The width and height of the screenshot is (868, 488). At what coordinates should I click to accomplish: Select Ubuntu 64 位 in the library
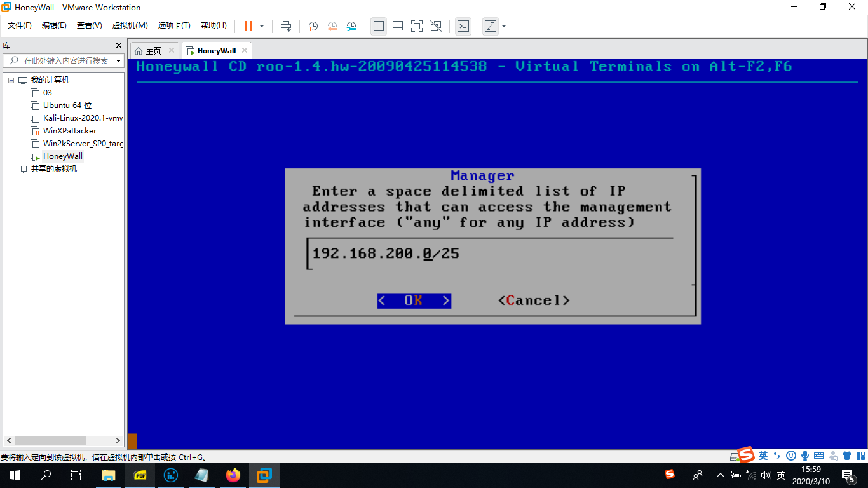[67, 105]
